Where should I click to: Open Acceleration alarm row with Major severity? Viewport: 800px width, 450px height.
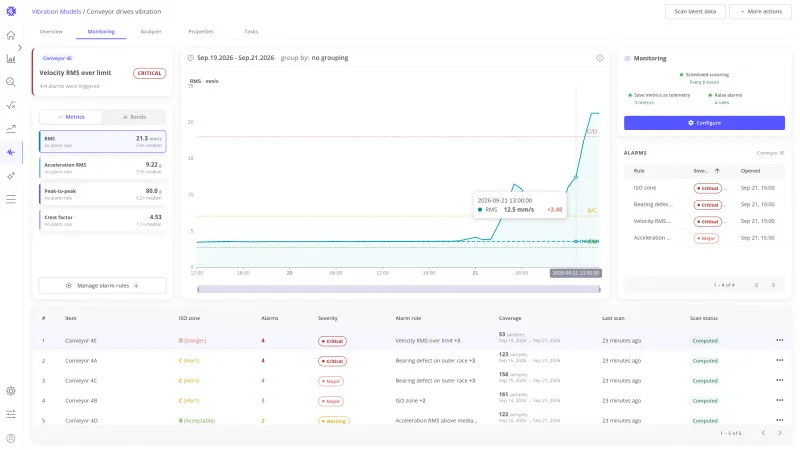(x=704, y=238)
